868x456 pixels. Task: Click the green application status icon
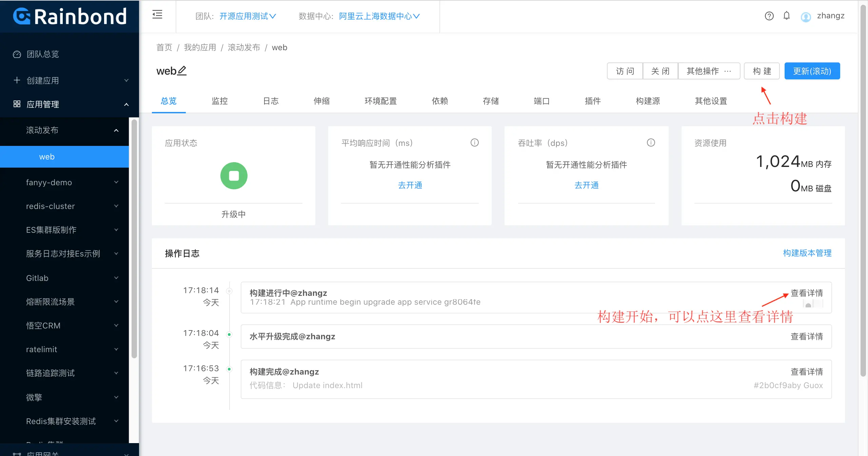pyautogui.click(x=234, y=176)
